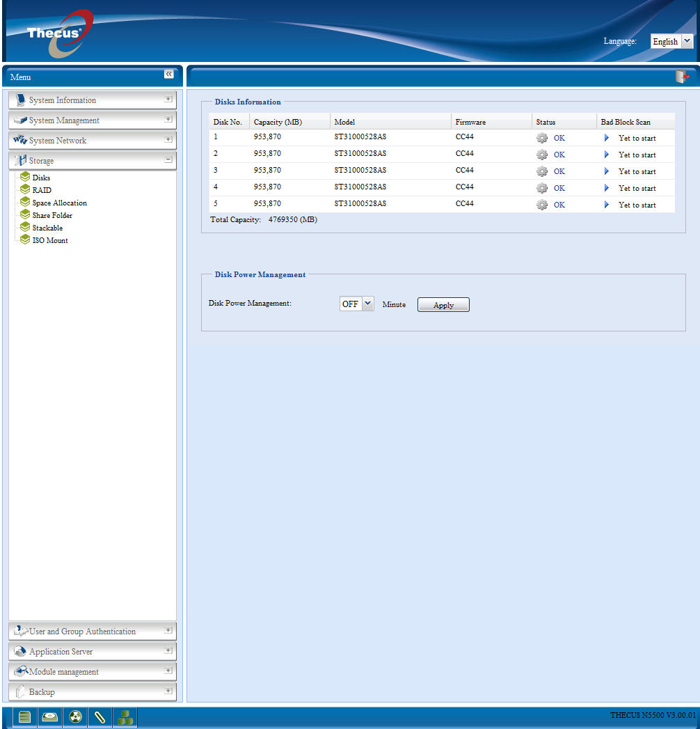Expand User and Group Authentication plus button
The width and height of the screenshot is (700, 729).
[x=168, y=630]
